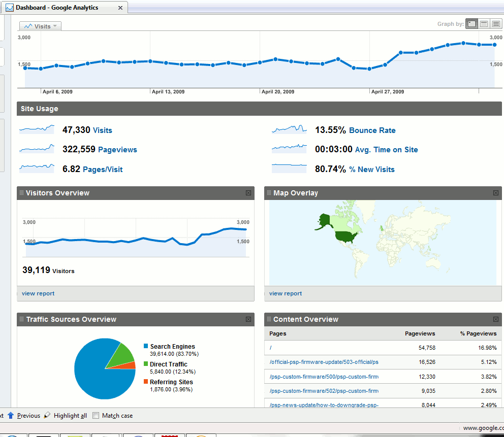
Task: Open /psp-custom-firmware/500 page link
Action: 324,377
